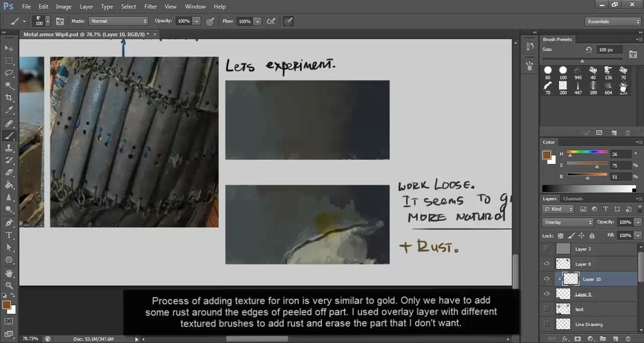
Task: Select the Move tool
Action: coord(9,48)
